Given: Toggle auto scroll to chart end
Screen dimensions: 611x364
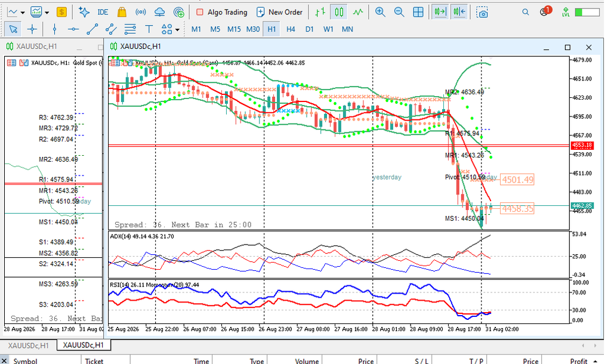Looking at the screenshot, I should pos(440,12).
